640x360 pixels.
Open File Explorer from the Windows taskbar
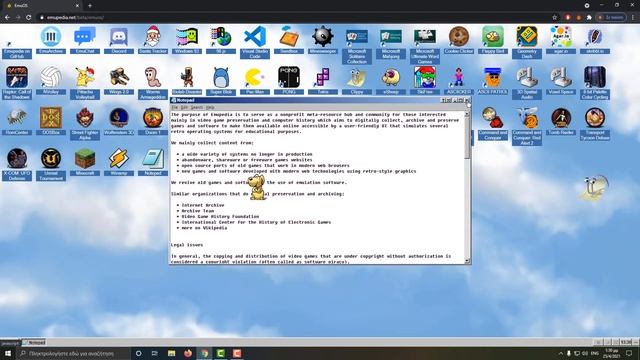point(171,353)
